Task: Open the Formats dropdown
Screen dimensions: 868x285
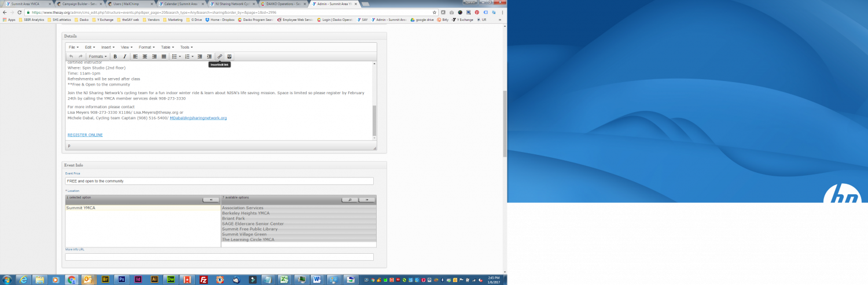Action: (x=97, y=57)
